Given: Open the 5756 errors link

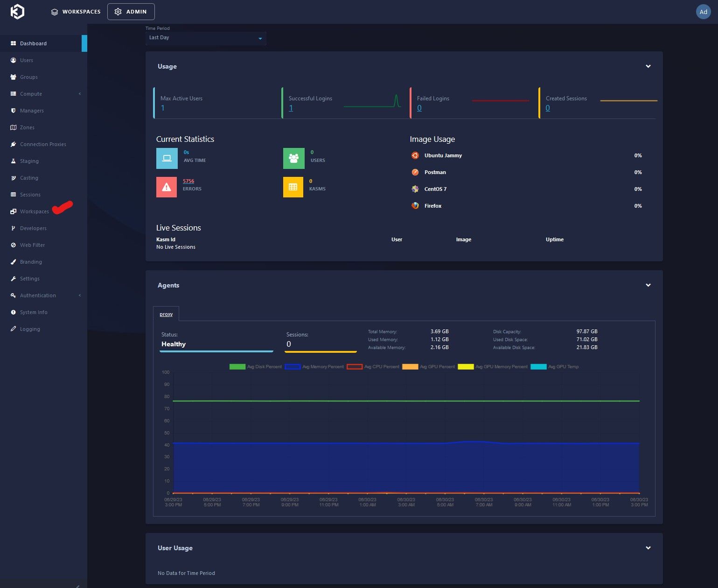Looking at the screenshot, I should point(188,181).
